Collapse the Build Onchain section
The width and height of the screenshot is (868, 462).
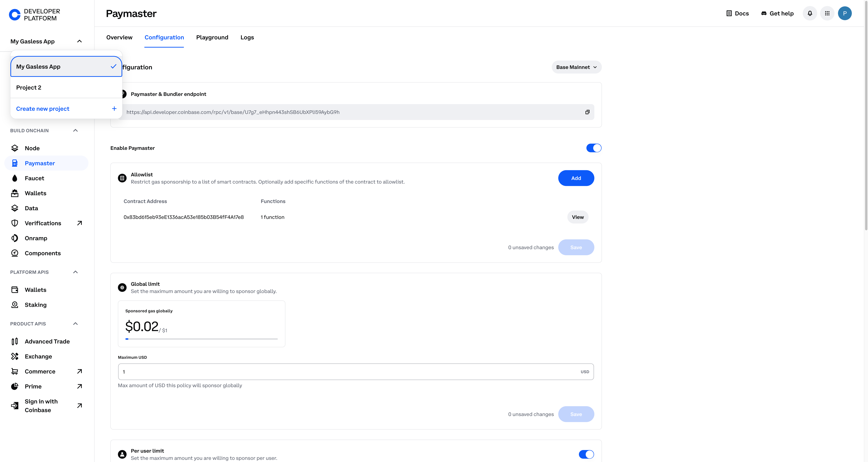75,131
